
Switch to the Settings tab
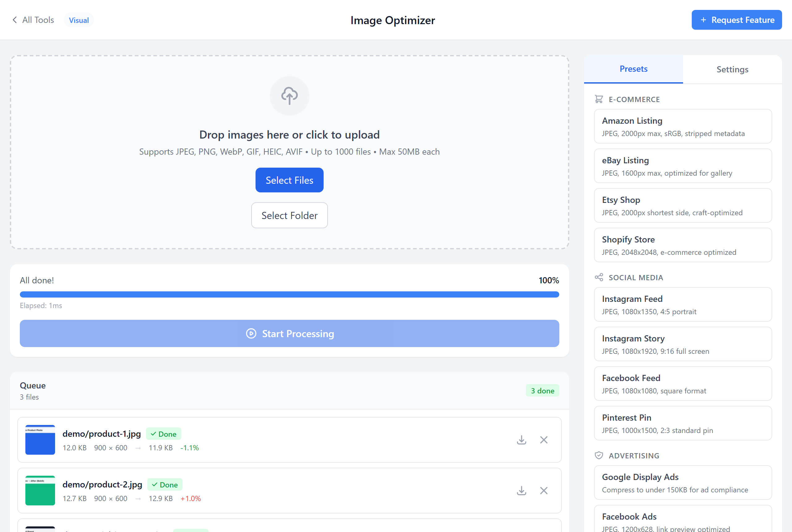(732, 69)
